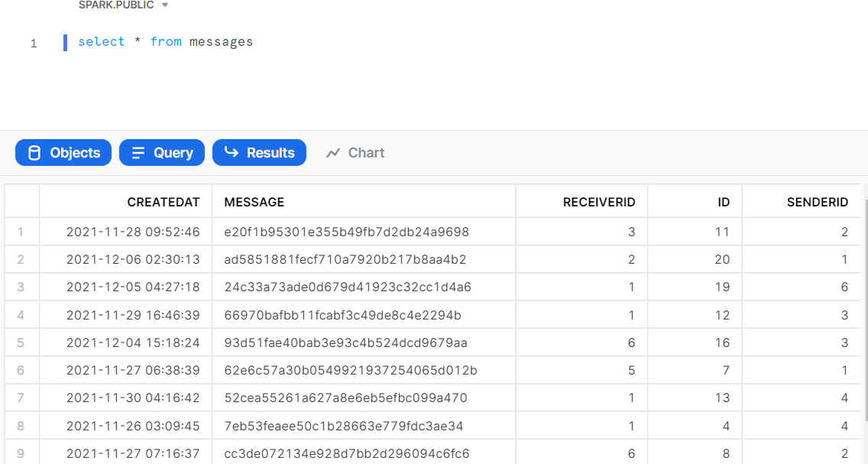Click the RECEIVERID column header
This screenshot has height=464, width=868.
click(x=581, y=202)
